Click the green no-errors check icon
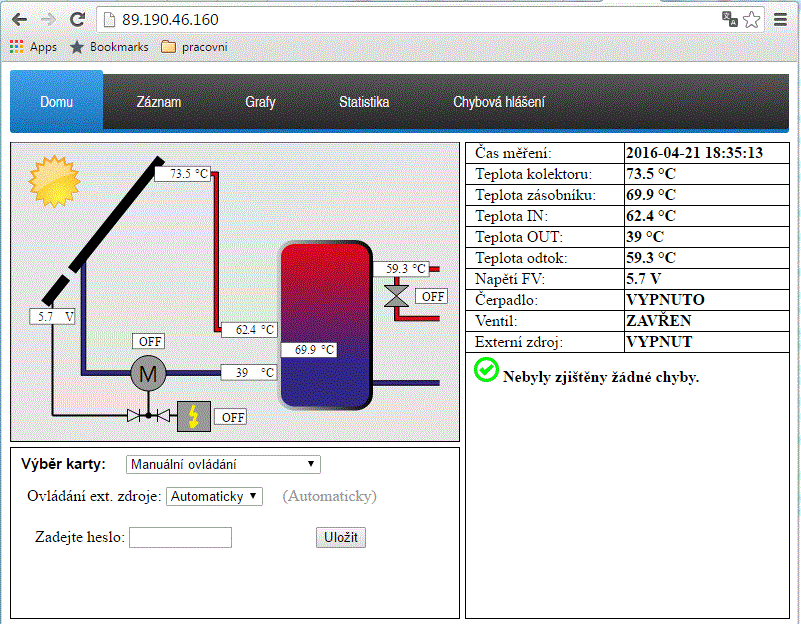 coord(486,370)
